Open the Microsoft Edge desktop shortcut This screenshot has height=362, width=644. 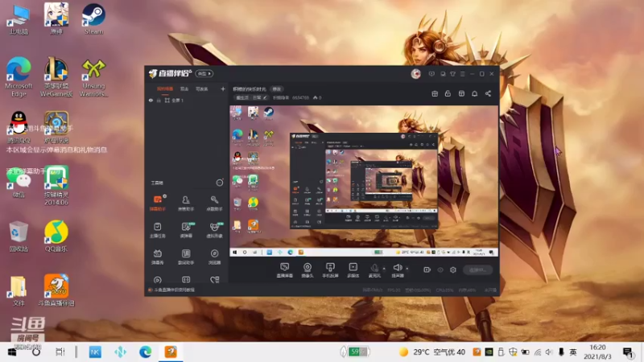(19, 76)
